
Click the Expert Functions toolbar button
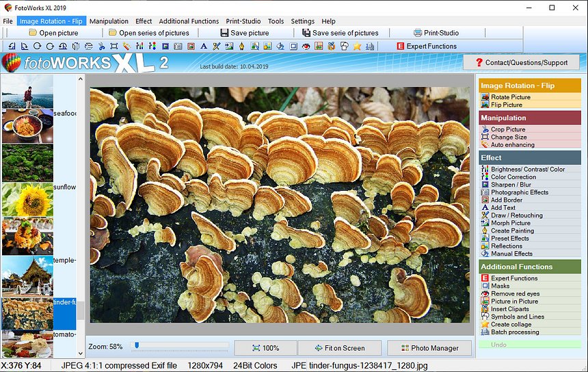click(x=427, y=46)
